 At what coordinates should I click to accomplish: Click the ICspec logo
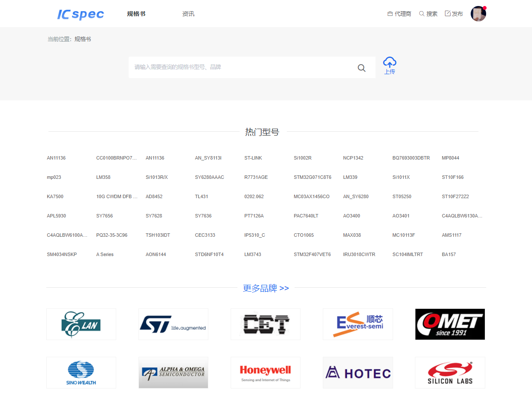[81, 14]
